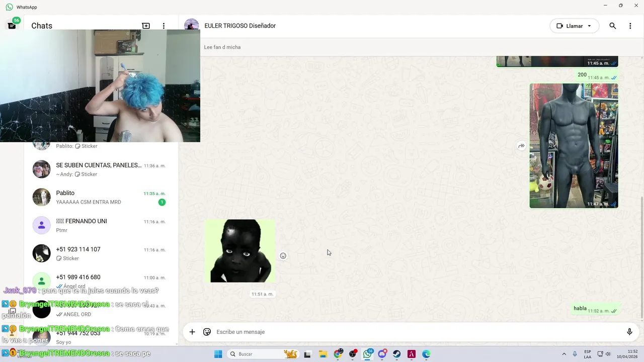The image size is (644, 362).
Task: Open Discord from the taskbar
Action: [x=382, y=354]
